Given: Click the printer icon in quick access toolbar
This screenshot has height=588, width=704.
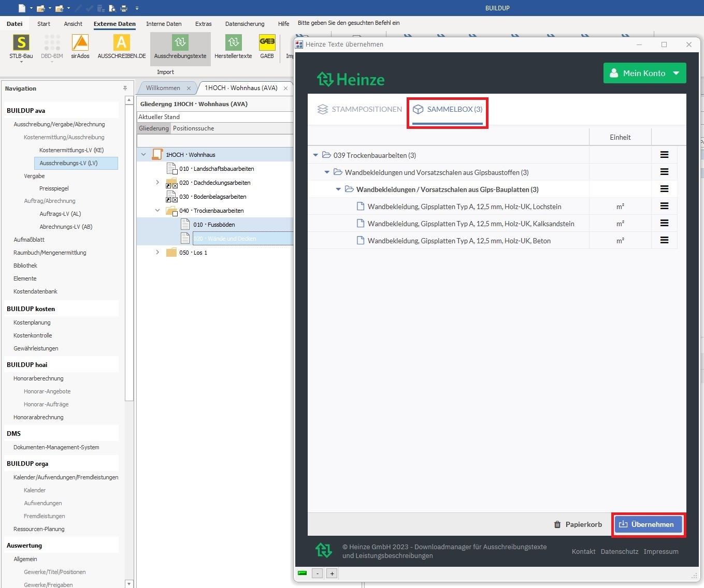Looking at the screenshot, I should (x=124, y=8).
